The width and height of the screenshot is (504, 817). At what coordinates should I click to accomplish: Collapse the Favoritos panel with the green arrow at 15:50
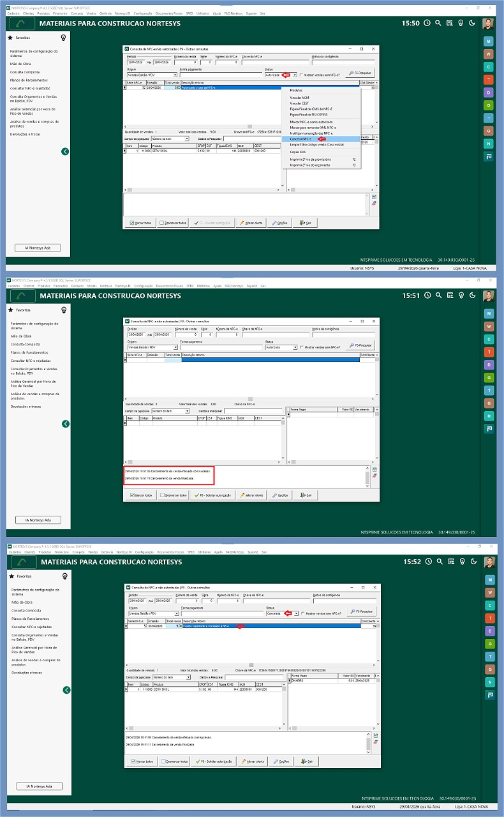tap(65, 151)
